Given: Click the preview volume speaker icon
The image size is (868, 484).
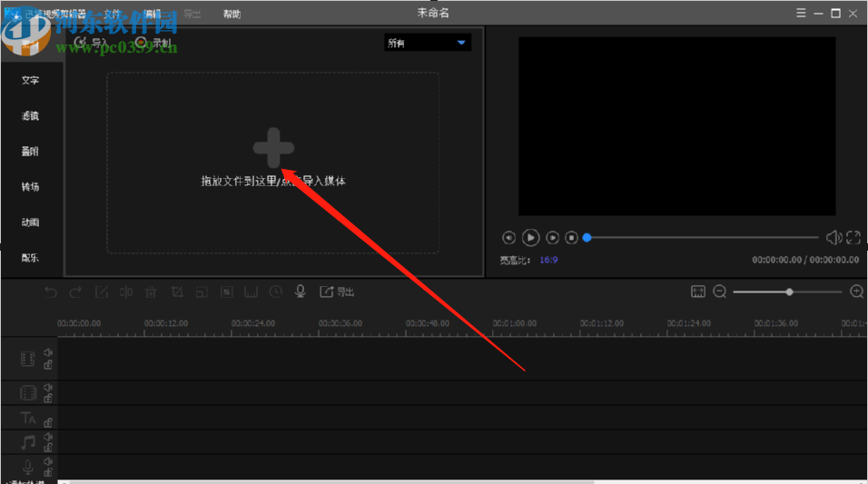Looking at the screenshot, I should click(x=833, y=238).
